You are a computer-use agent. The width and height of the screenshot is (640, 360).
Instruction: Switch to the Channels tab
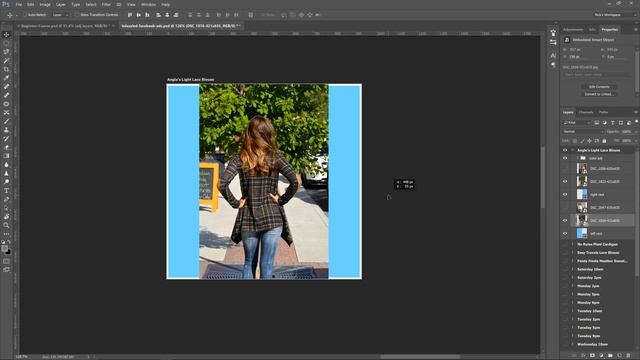[x=586, y=112]
